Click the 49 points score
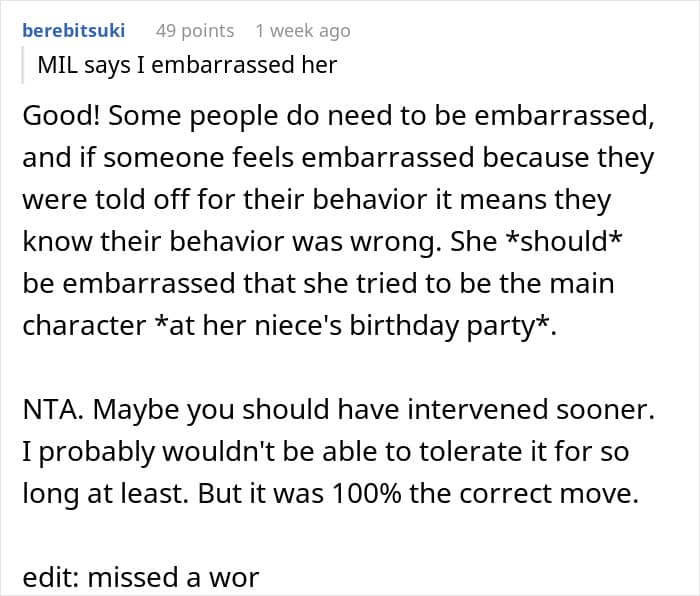 (194, 30)
